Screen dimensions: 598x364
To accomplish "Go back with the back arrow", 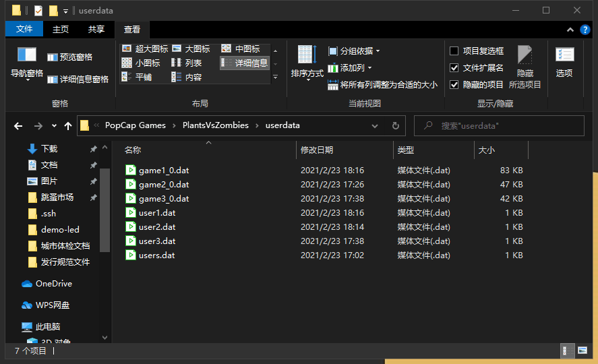I will click(x=18, y=126).
